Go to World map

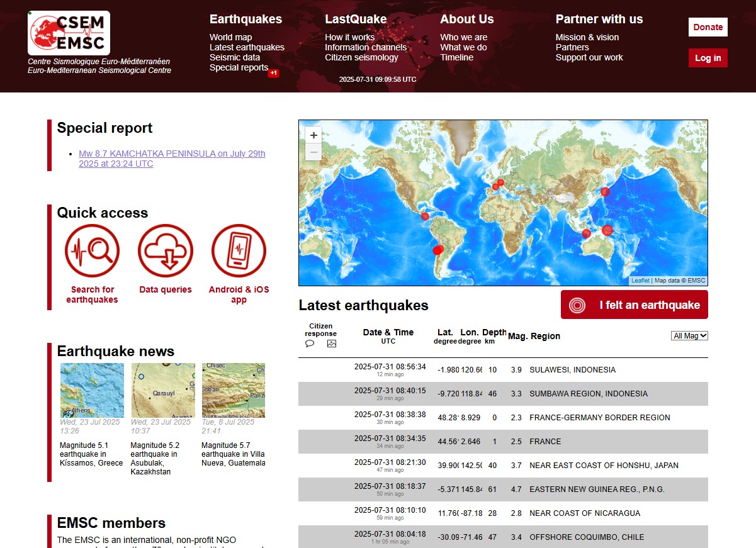coord(230,37)
